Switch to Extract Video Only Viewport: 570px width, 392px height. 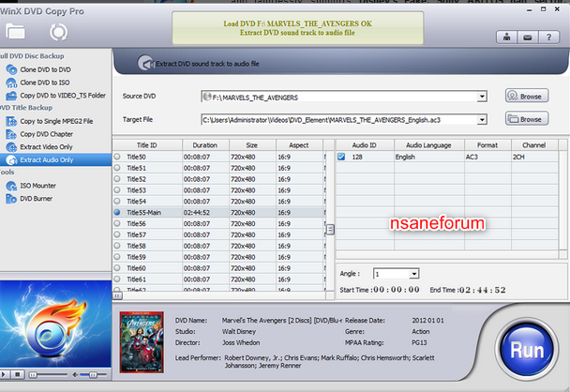tap(46, 147)
